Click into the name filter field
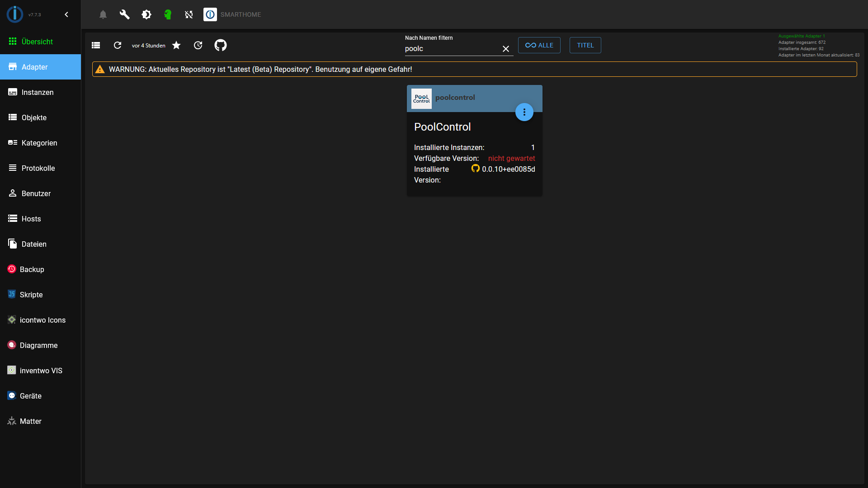 click(x=451, y=49)
